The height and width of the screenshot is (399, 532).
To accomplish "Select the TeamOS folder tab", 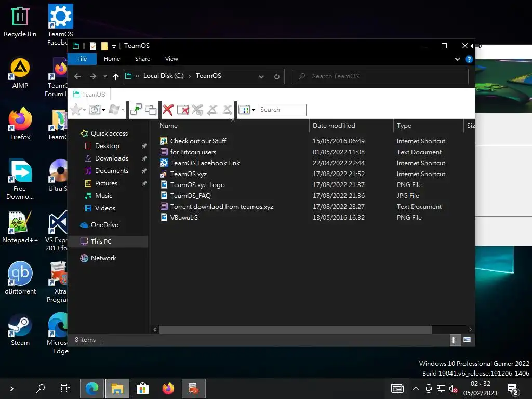I will pyautogui.click(x=89, y=95).
